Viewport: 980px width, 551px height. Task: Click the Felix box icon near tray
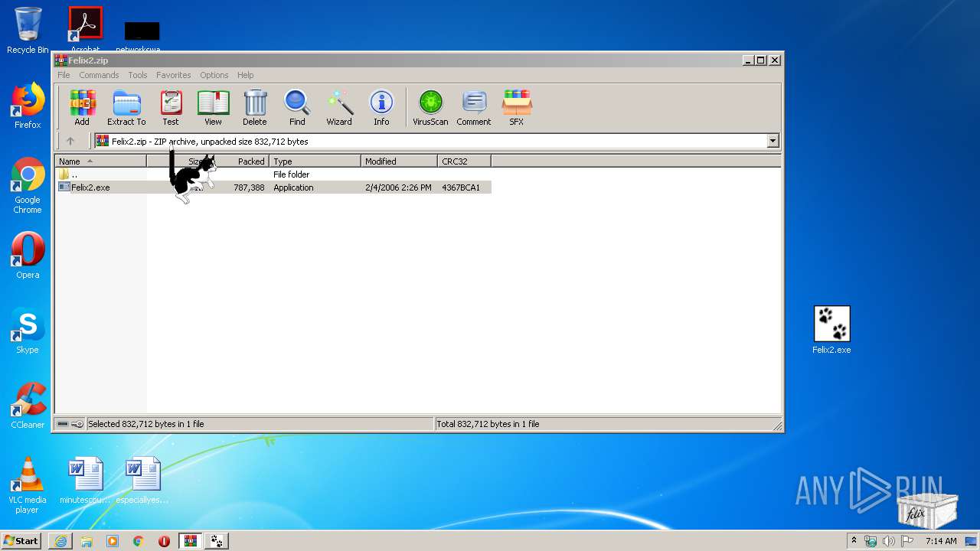pyautogui.click(x=927, y=510)
